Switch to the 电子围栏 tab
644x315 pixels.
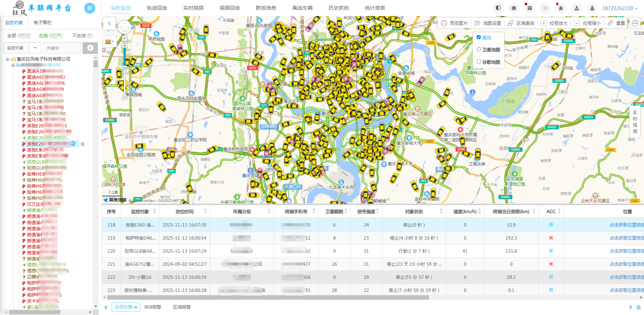(43, 22)
